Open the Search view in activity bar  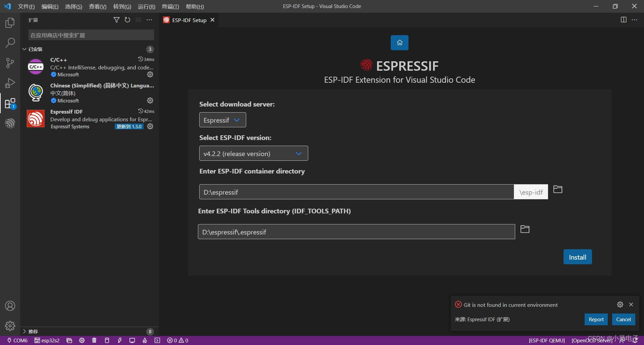point(10,43)
